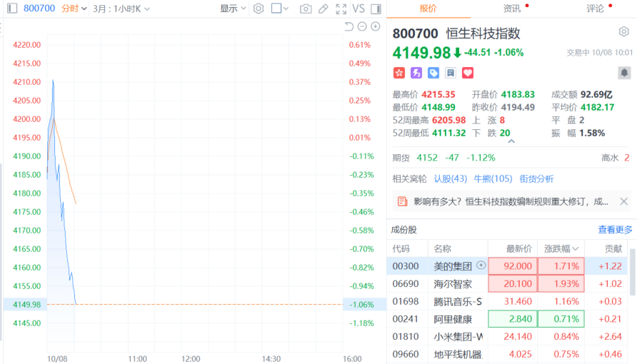
Task: Open the news document icon in banner
Action: 402,201
